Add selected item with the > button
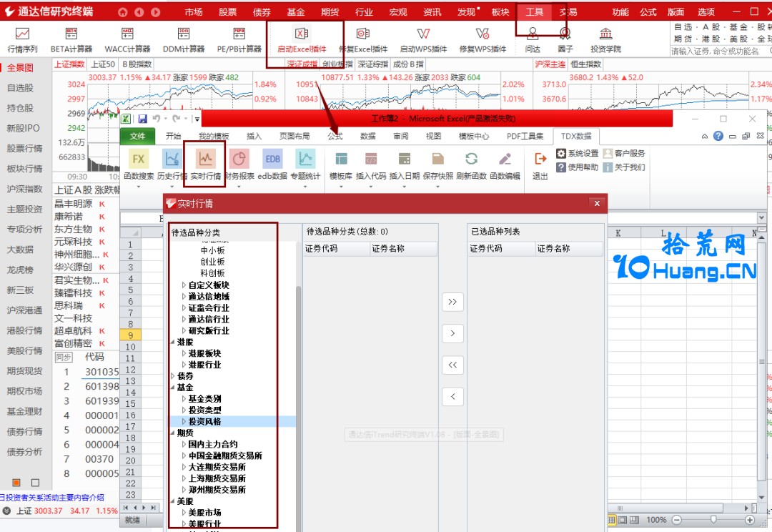The image size is (772, 532). [452, 333]
